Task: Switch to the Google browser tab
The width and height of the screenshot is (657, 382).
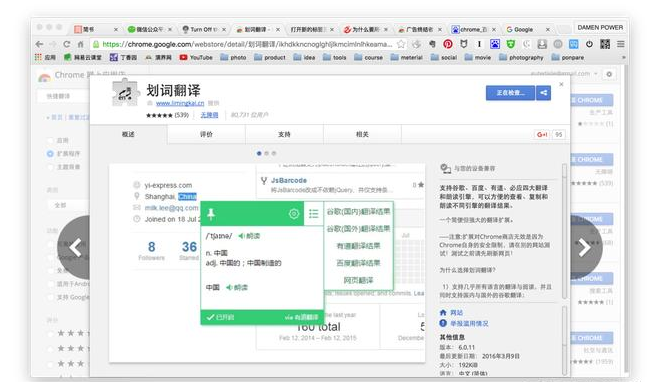Action: click(x=528, y=29)
